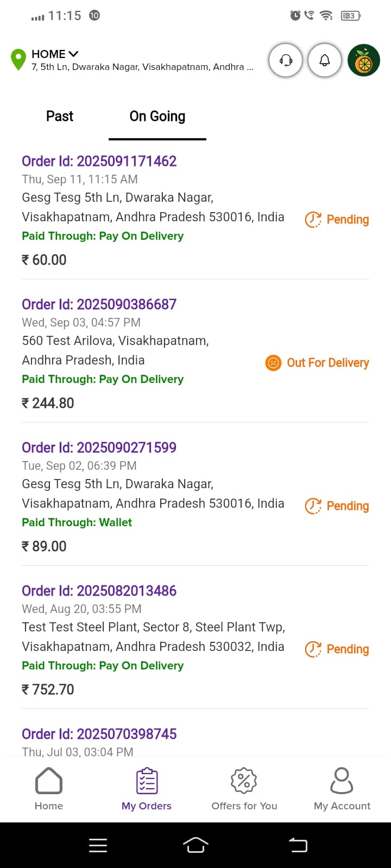Screen dimensions: 391x868
Task: Open order Id 2025090271599
Action: click(x=99, y=448)
